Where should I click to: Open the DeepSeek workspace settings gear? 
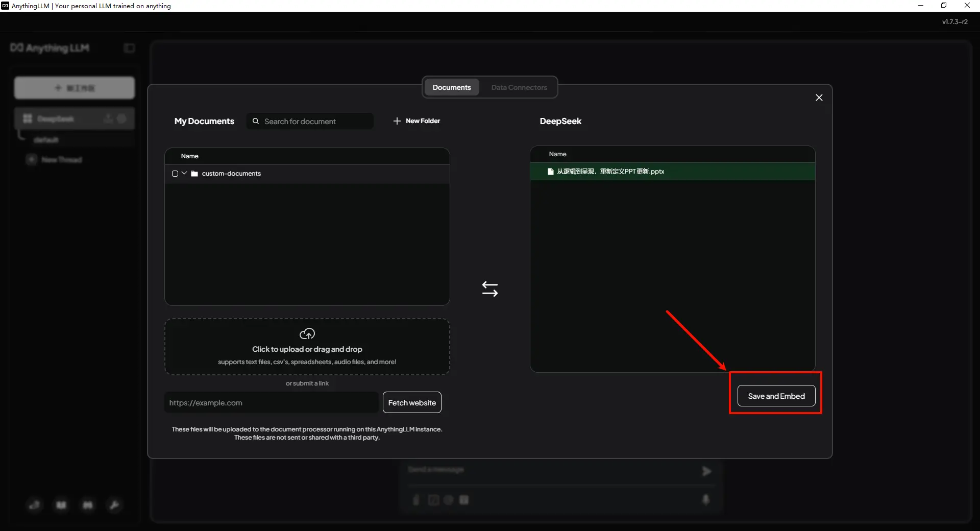click(121, 118)
